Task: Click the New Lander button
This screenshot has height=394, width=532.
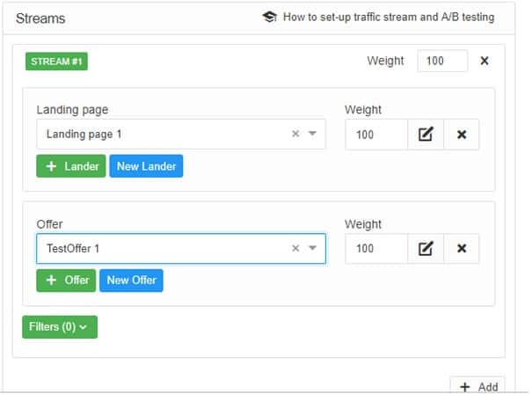Action: coord(146,166)
